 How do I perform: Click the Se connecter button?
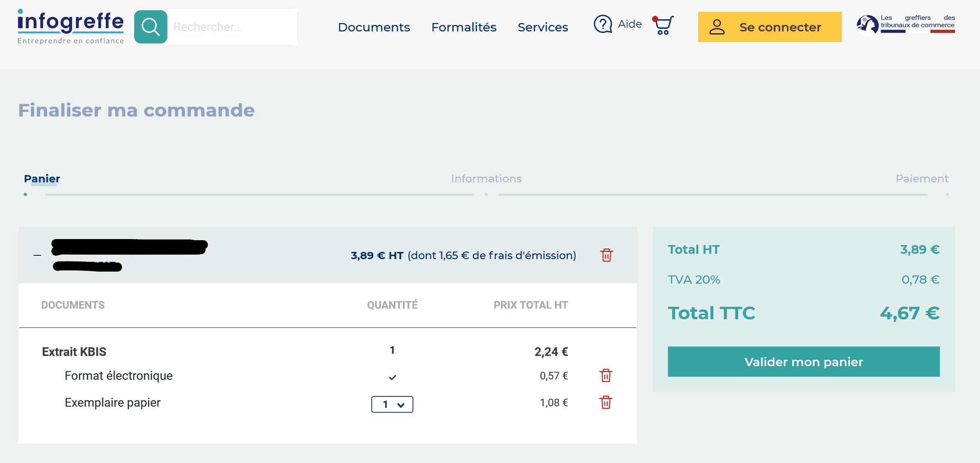pyautogui.click(x=769, y=27)
